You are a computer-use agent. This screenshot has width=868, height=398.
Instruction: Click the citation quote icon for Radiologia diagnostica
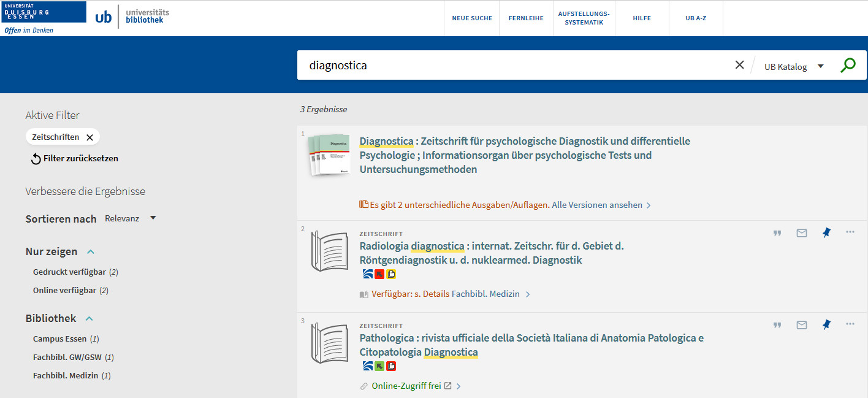777,233
